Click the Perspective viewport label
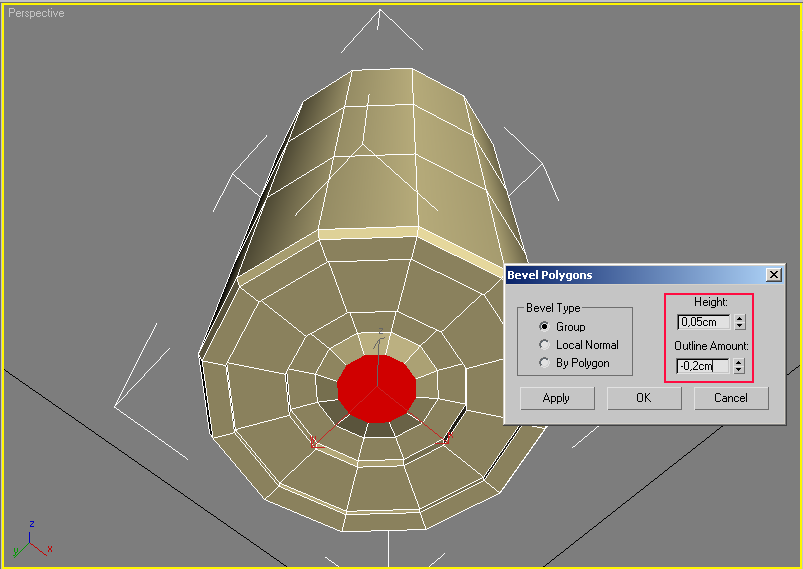The image size is (803, 569). [x=36, y=13]
